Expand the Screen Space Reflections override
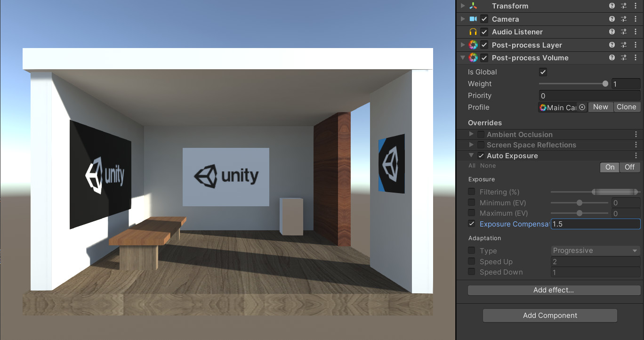The width and height of the screenshot is (644, 340). coord(471,145)
